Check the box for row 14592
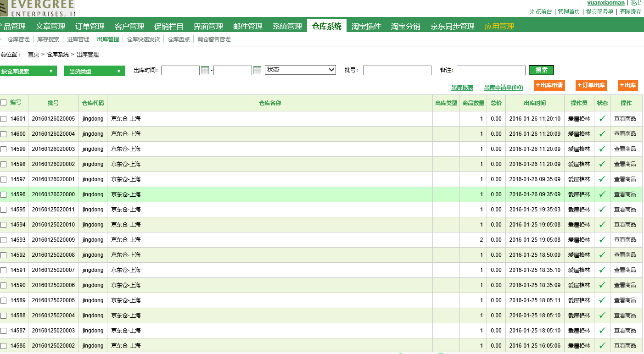 (4, 255)
